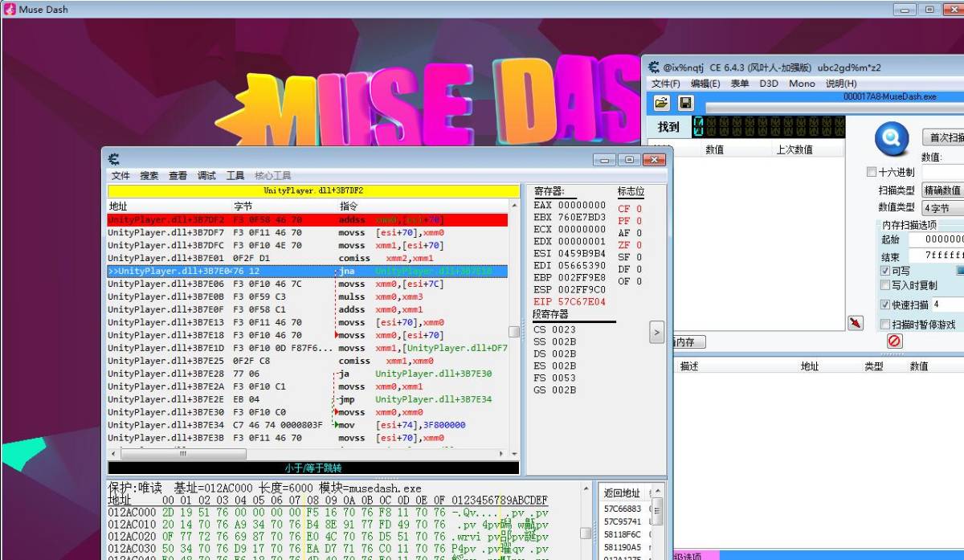Click the 上次数值 previous value column header
964x560 pixels.
point(794,149)
